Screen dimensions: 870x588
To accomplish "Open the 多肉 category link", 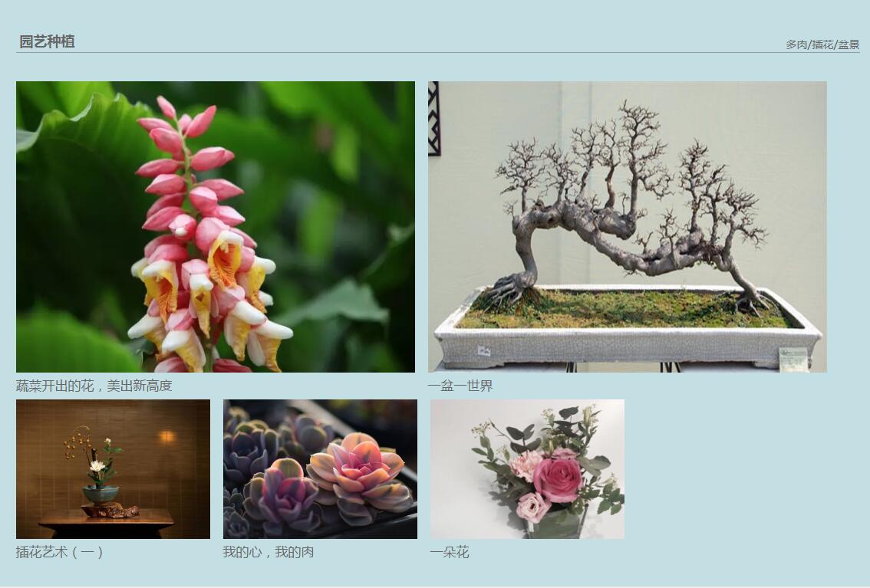I will click(796, 45).
